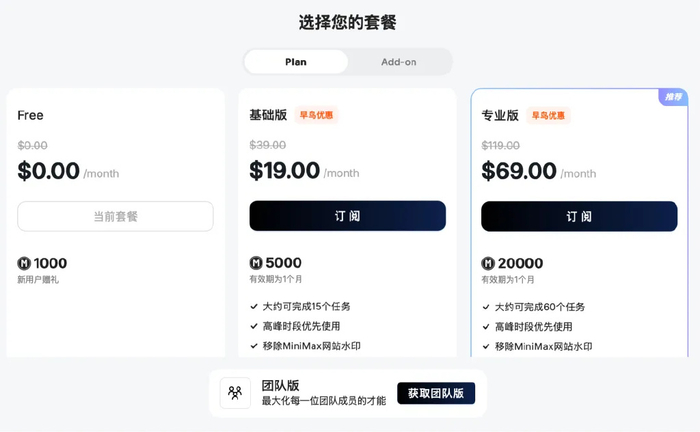This screenshot has width=700, height=432.
Task: Click the 早鸟优惠 badge on 基础版
Action: [x=317, y=115]
